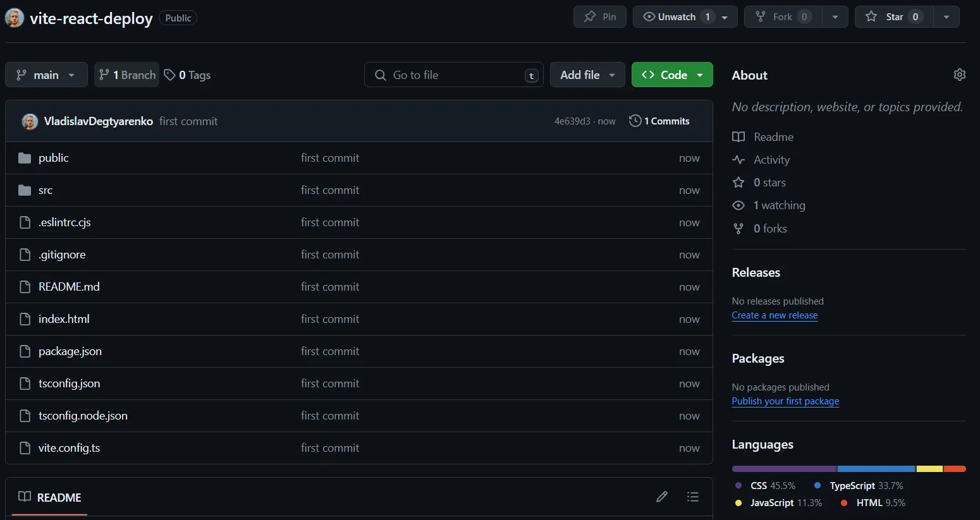The height and width of the screenshot is (520, 980).
Task: Open the package.json file
Action: tap(70, 351)
